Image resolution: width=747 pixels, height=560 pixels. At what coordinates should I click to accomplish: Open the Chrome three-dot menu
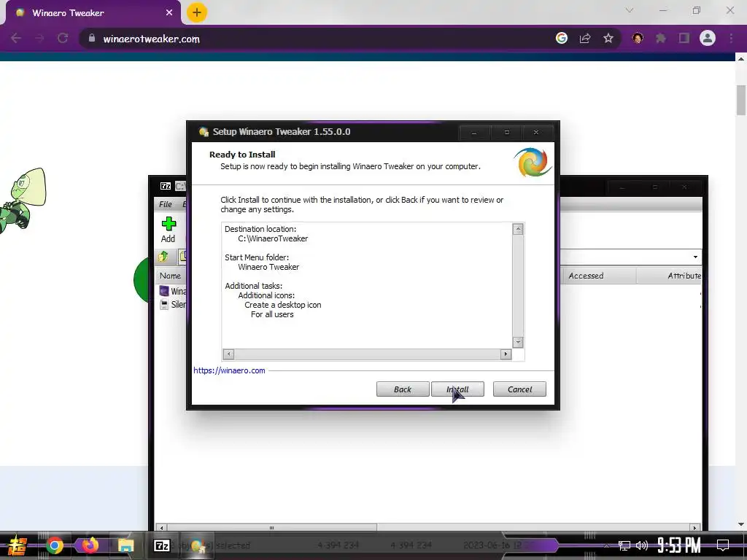[x=731, y=38]
